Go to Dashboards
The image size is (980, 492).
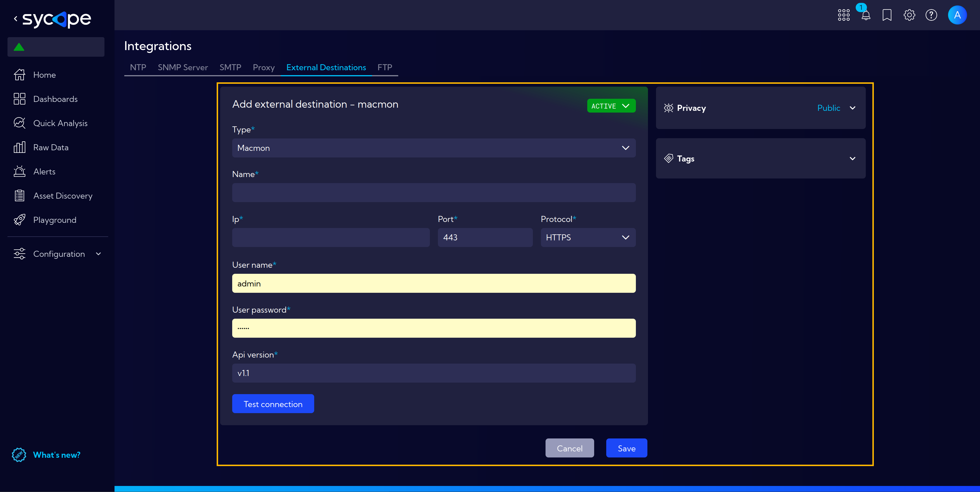coord(56,99)
